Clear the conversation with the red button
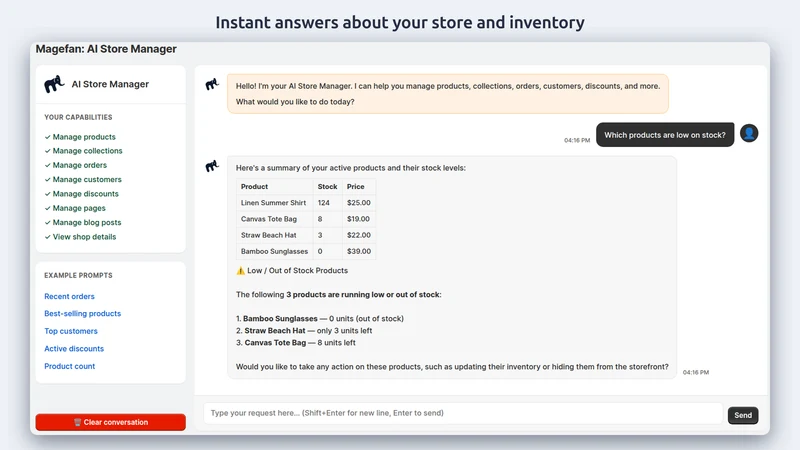Screen dimensions: 800x450 click(x=111, y=422)
